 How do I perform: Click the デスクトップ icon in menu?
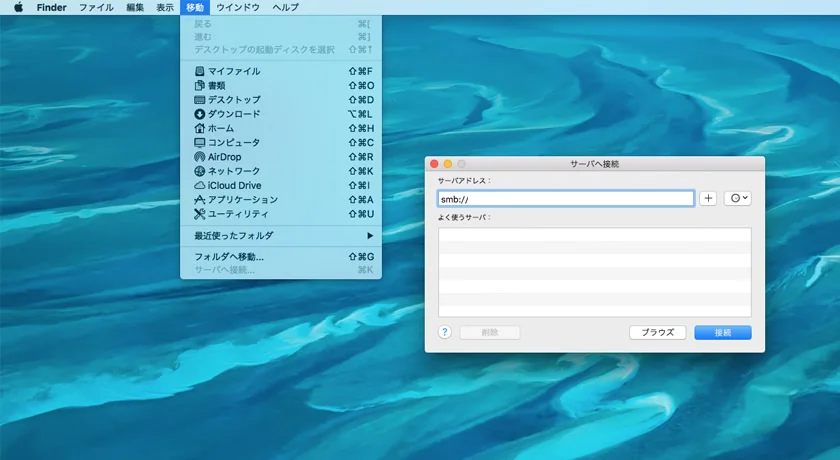199,100
